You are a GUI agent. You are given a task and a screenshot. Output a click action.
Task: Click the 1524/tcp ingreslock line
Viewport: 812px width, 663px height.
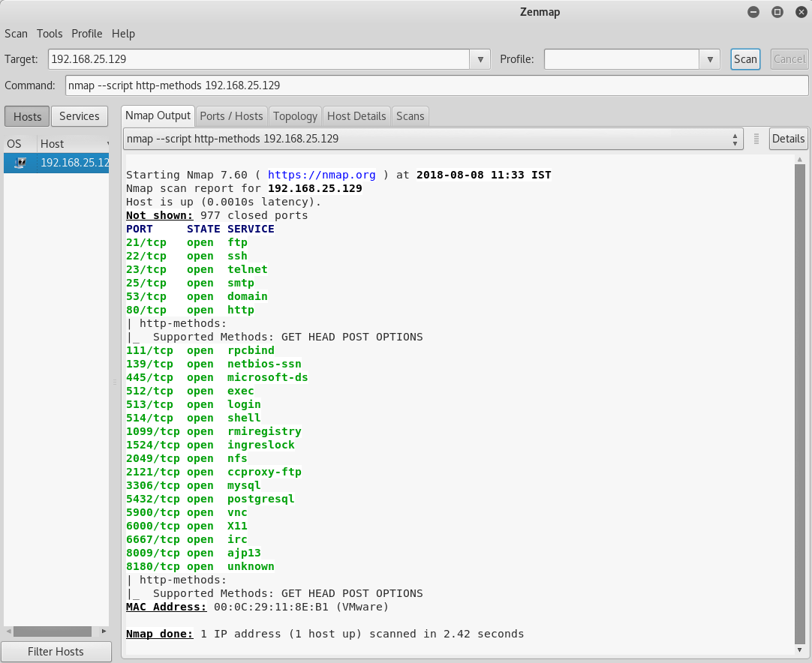210,445
